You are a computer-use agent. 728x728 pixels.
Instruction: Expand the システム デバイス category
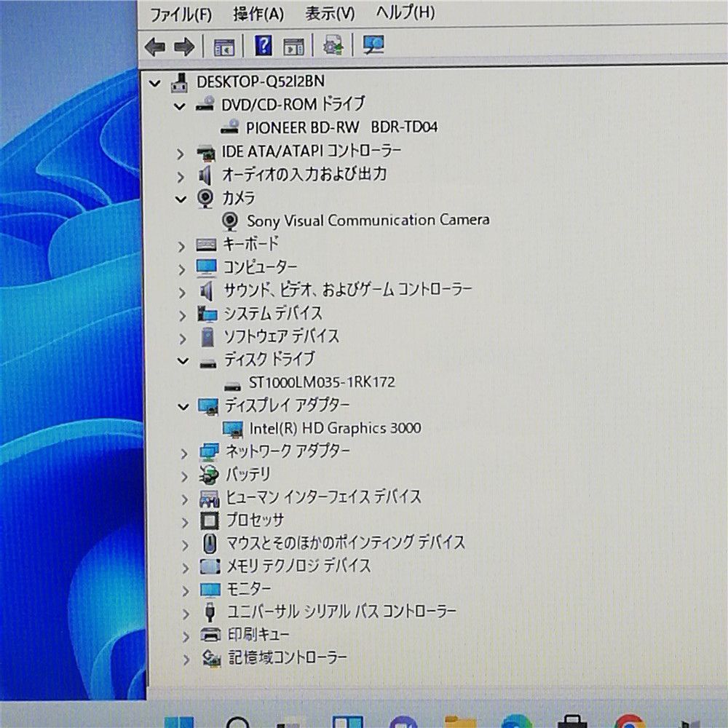182,315
